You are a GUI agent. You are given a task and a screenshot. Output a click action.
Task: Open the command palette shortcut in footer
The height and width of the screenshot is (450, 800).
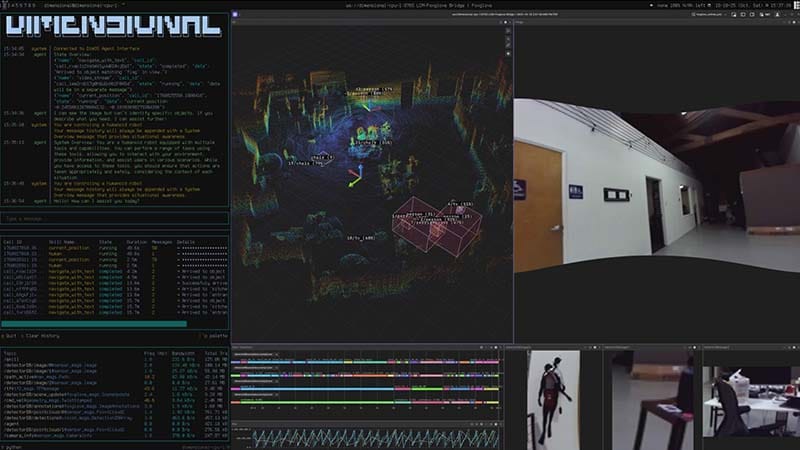pos(215,335)
